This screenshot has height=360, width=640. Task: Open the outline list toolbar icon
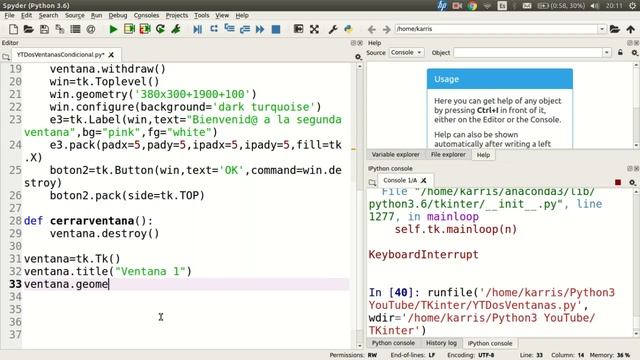pyautogui.click(x=75, y=29)
